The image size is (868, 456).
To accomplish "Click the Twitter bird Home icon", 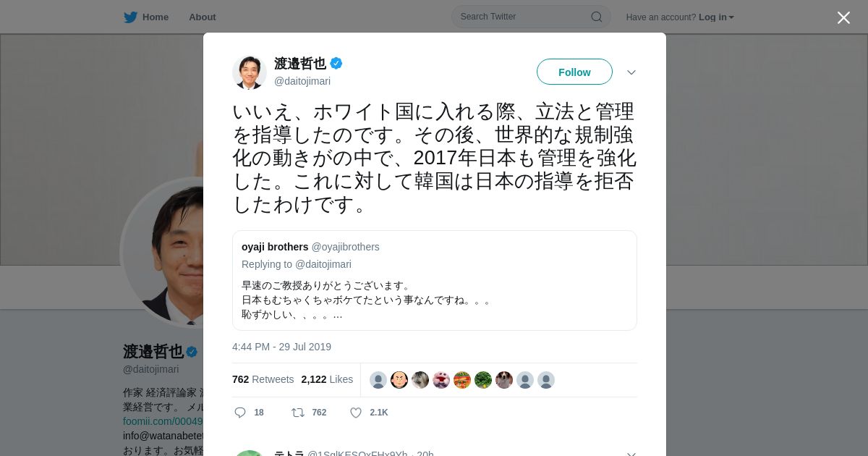I will 130,17.
